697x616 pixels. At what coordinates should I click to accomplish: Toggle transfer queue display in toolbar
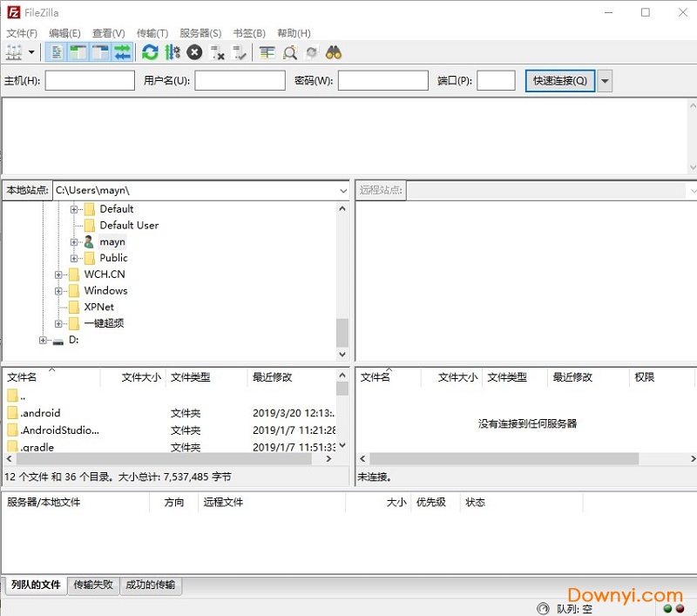(122, 52)
